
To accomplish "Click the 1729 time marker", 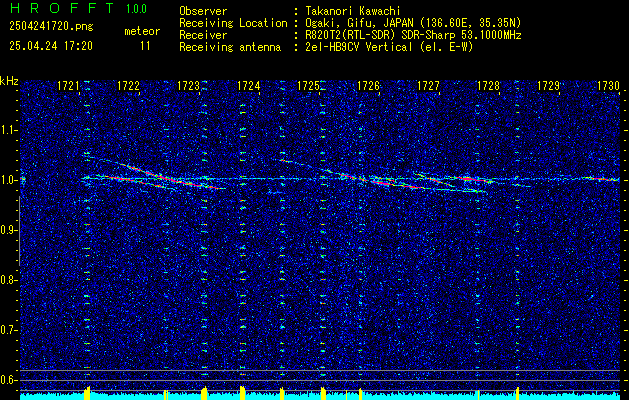I will pyautogui.click(x=548, y=86).
